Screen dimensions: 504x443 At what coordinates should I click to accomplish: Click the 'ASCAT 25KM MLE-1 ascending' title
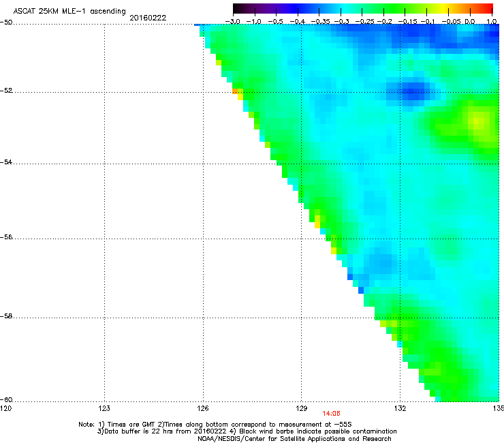pos(69,11)
